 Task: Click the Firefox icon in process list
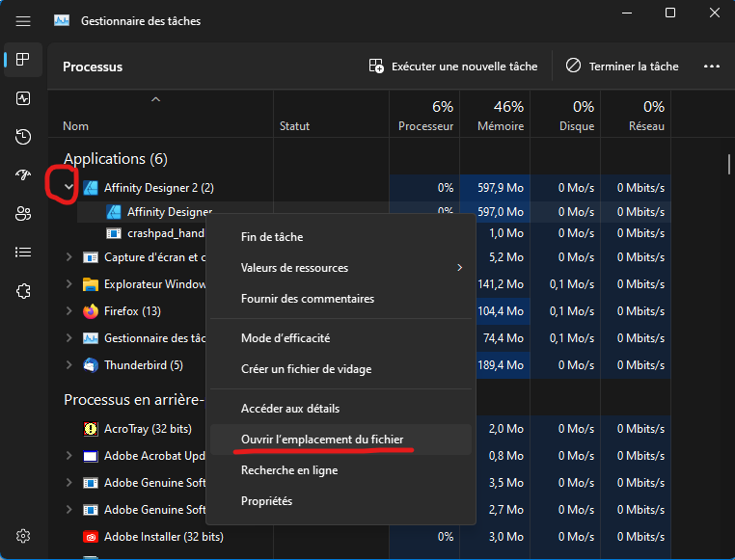91,311
